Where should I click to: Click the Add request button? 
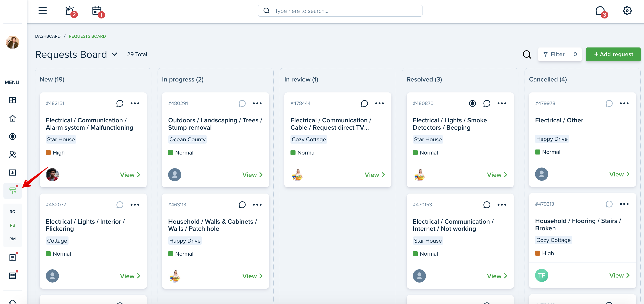[613, 54]
